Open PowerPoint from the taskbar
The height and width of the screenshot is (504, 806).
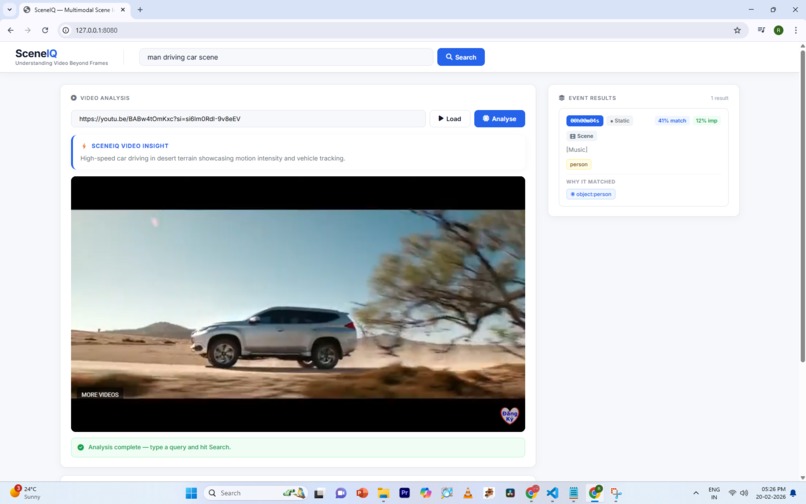pyautogui.click(x=362, y=493)
